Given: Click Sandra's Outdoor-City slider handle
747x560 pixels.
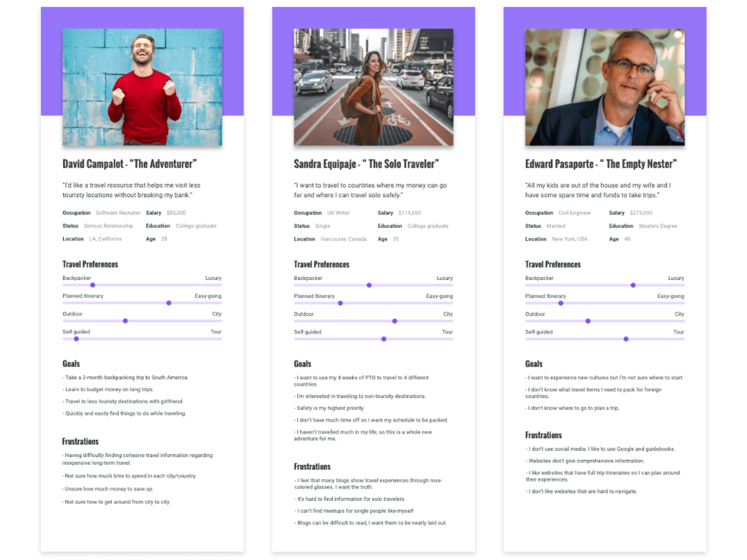Looking at the screenshot, I should click(395, 321).
